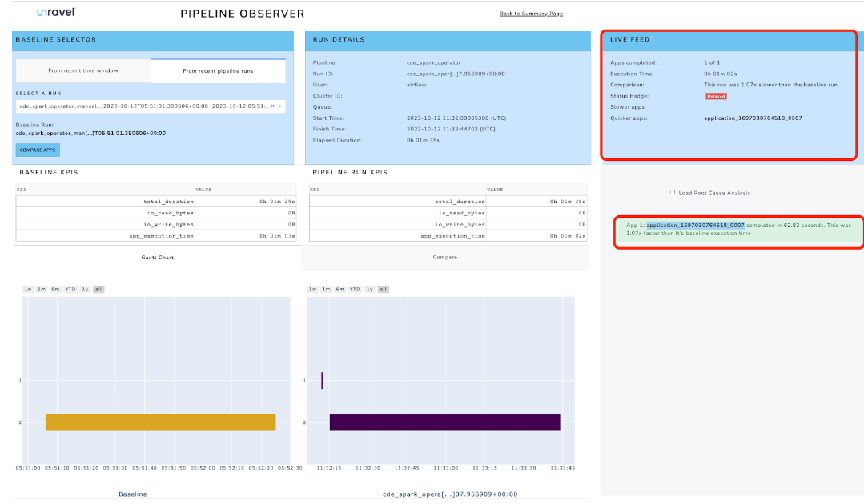
Task: Select 1y range on pipeline run chart
Action: (370, 290)
